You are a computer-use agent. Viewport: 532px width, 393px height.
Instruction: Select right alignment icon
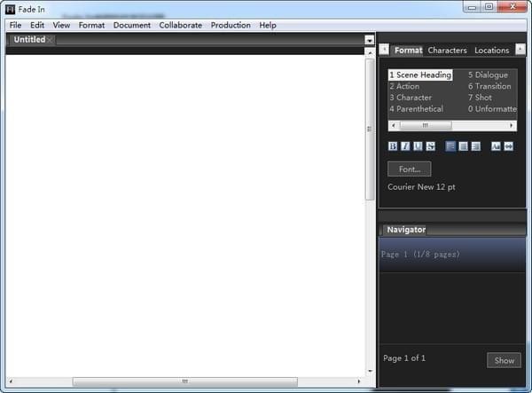coord(476,145)
